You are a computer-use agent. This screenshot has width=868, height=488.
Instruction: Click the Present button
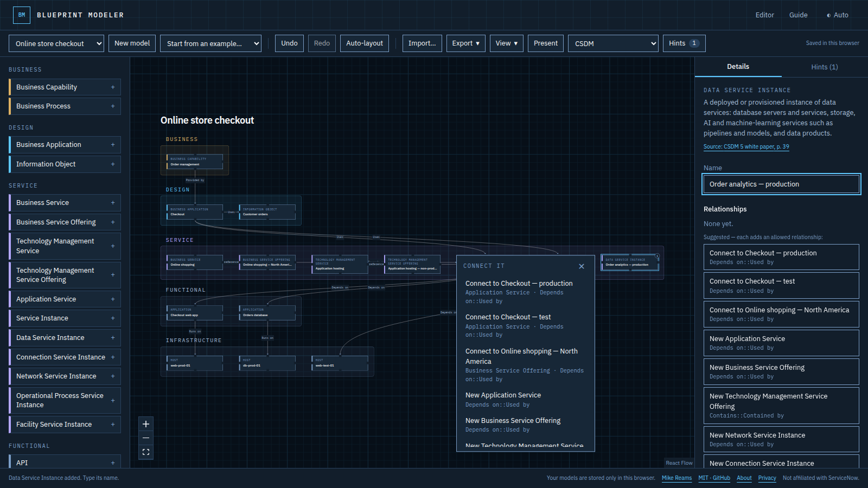coord(545,43)
